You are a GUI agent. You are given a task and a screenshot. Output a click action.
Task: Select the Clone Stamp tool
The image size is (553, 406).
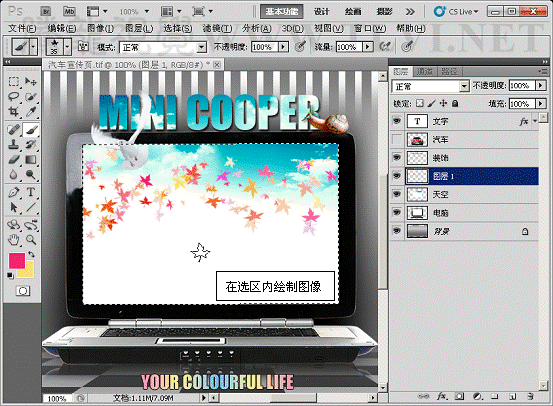point(14,144)
